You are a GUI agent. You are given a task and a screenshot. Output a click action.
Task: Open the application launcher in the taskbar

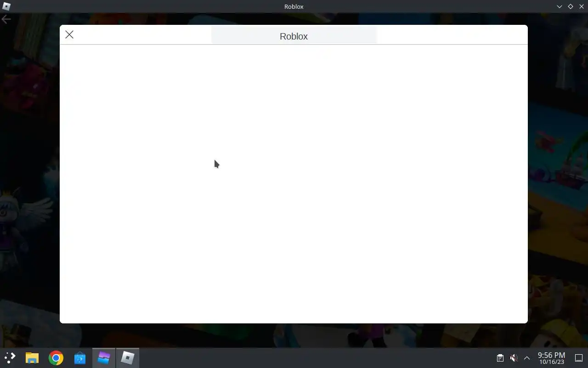(10, 358)
